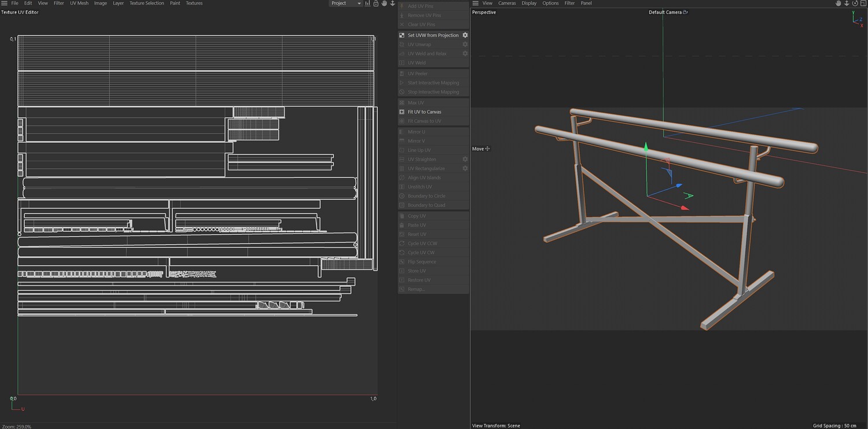Image resolution: width=868 pixels, height=429 pixels.
Task: Open the Texture Selection menu
Action: [146, 3]
